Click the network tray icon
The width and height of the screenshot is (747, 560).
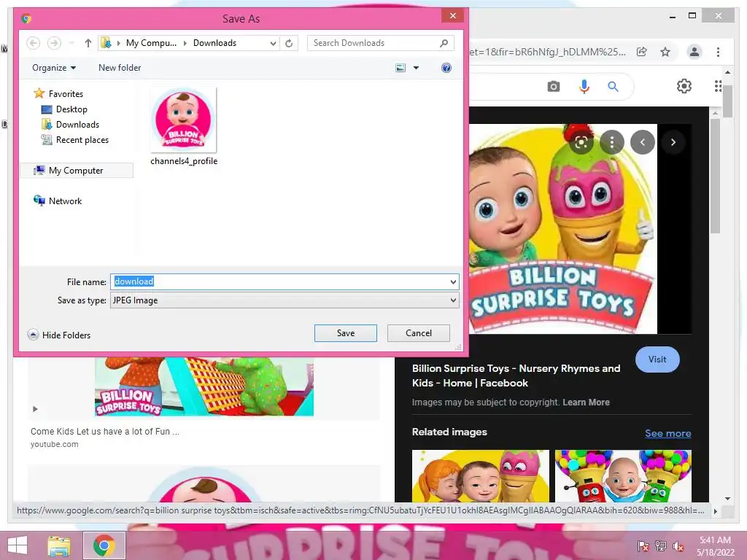(x=661, y=546)
